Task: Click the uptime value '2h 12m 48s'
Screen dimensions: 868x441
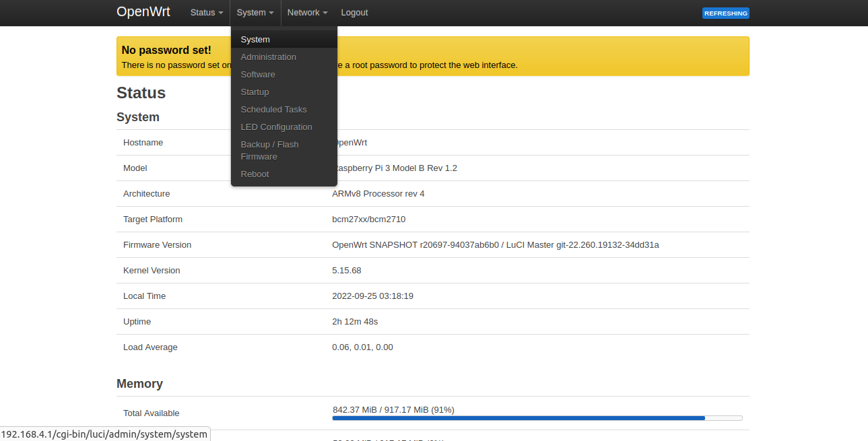Action: pos(355,322)
